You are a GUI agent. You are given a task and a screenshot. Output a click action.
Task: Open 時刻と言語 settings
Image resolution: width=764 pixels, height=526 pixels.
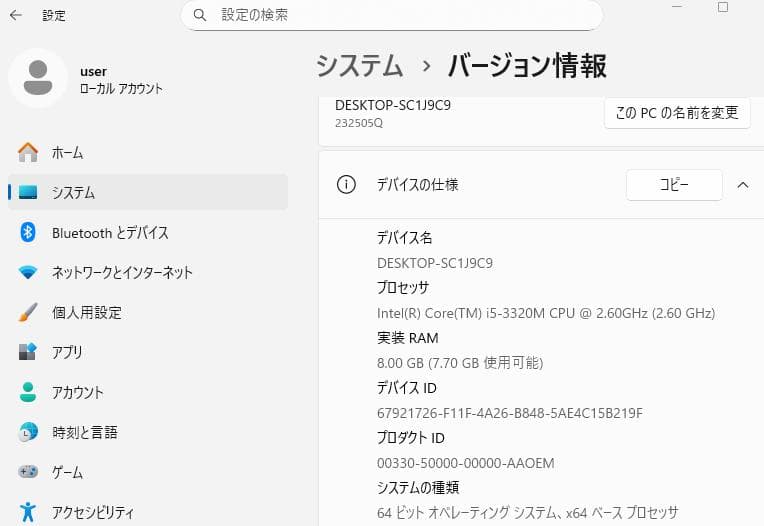click(148, 432)
